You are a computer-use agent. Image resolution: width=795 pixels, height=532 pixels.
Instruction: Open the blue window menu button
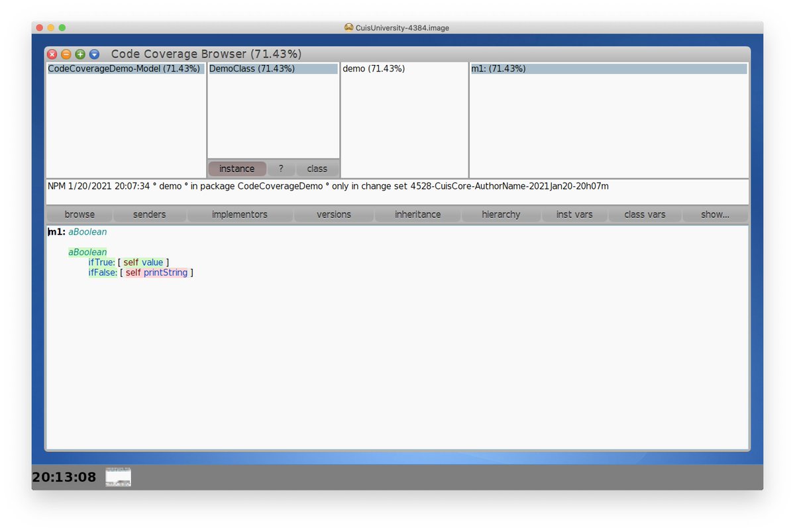[94, 54]
